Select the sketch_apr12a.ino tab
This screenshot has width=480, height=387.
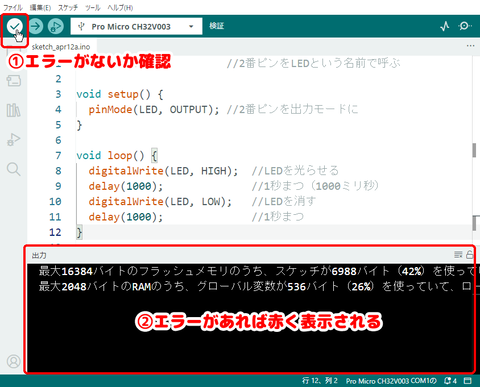point(61,47)
